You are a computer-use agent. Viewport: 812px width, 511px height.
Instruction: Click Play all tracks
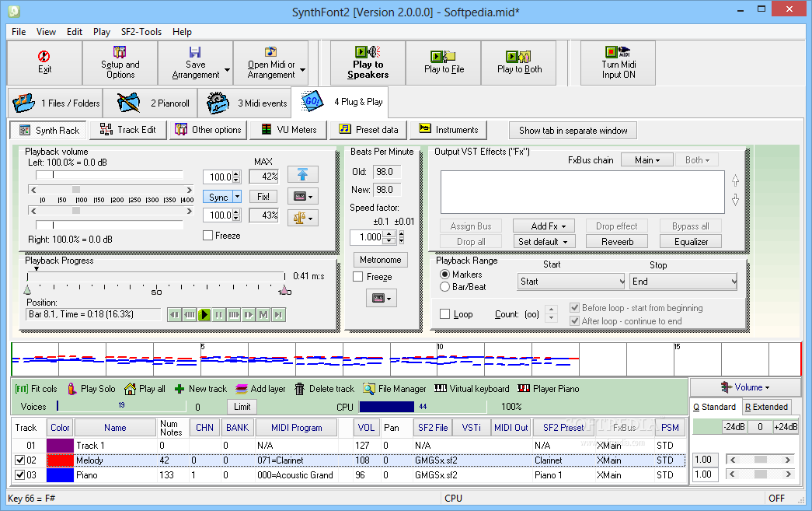(145, 389)
